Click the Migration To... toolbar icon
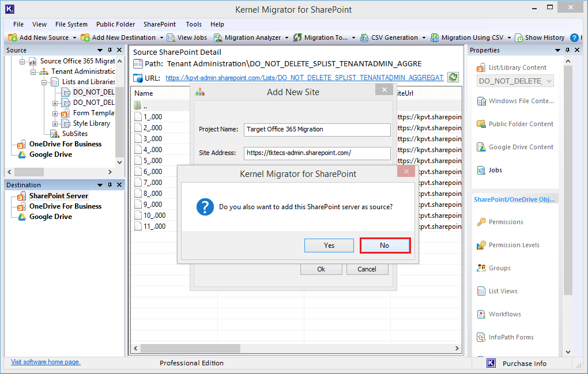The image size is (588, 374). tap(297, 37)
